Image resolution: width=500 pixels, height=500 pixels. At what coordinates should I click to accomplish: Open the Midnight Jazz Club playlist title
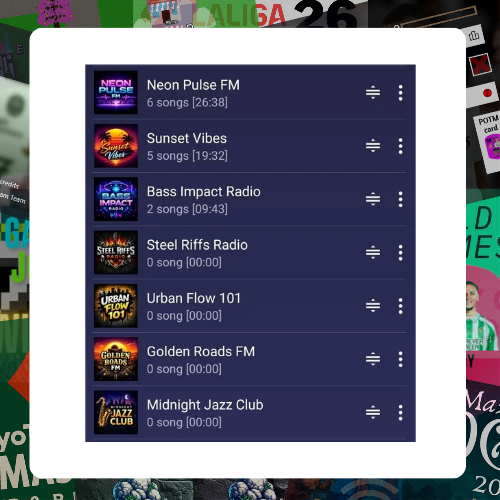point(205,405)
